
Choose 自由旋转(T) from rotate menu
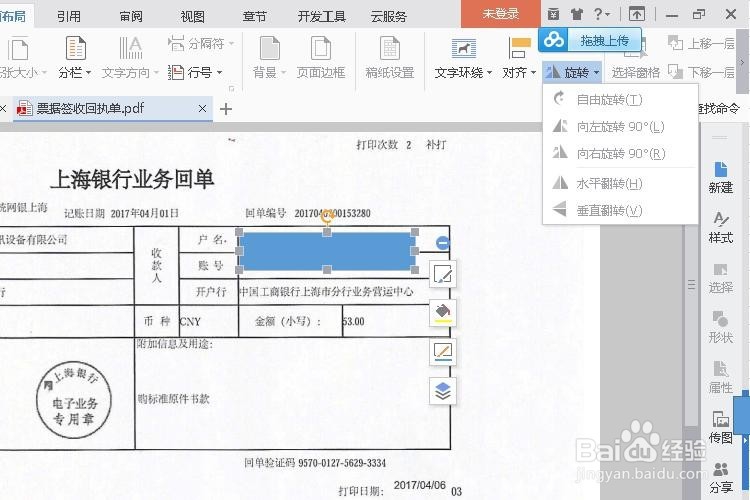[x=620, y=100]
